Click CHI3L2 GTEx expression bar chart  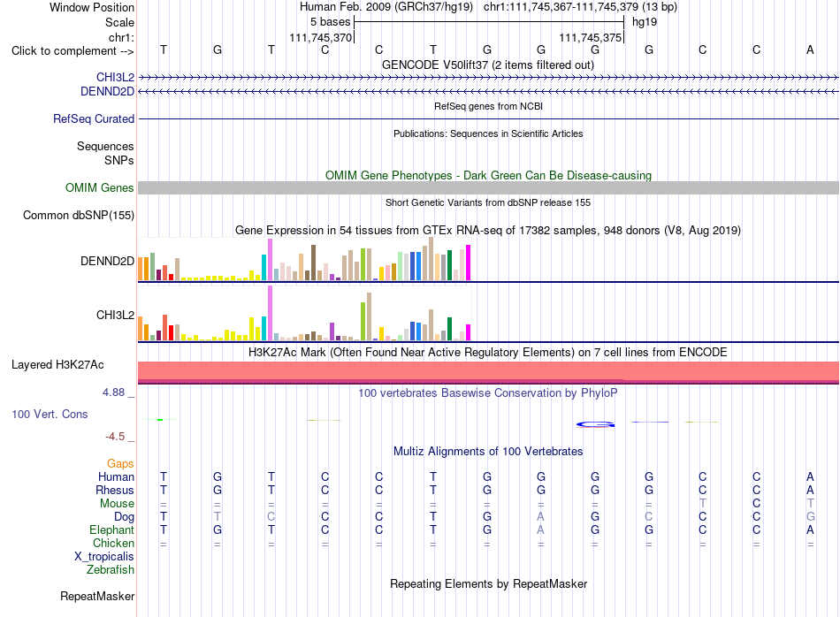click(x=304, y=314)
